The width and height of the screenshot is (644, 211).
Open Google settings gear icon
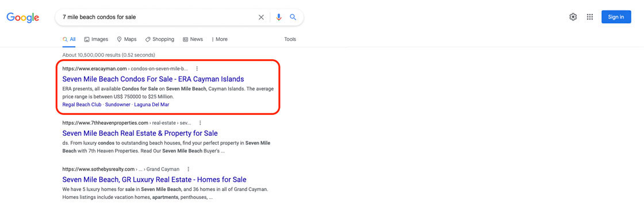pyautogui.click(x=573, y=17)
